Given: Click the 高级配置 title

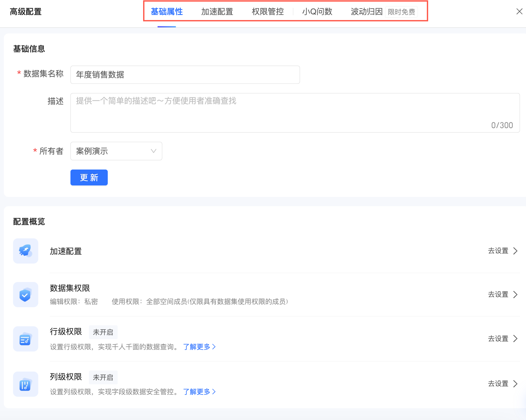Looking at the screenshot, I should pos(26,12).
